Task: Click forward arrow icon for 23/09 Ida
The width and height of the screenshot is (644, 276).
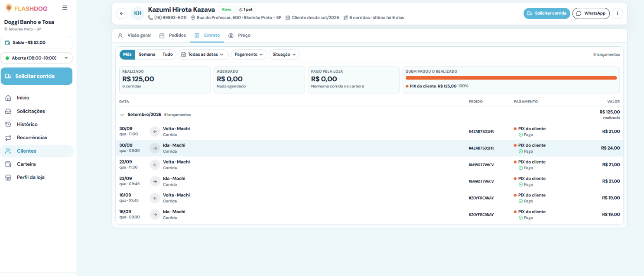Action: point(155,181)
